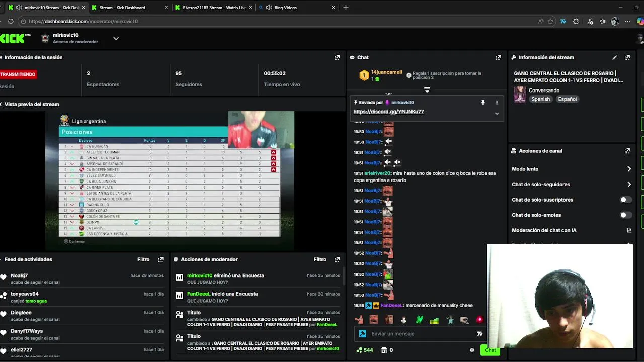The width and height of the screenshot is (644, 362).
Task: Pop out the Chat panel
Action: pos(499,57)
